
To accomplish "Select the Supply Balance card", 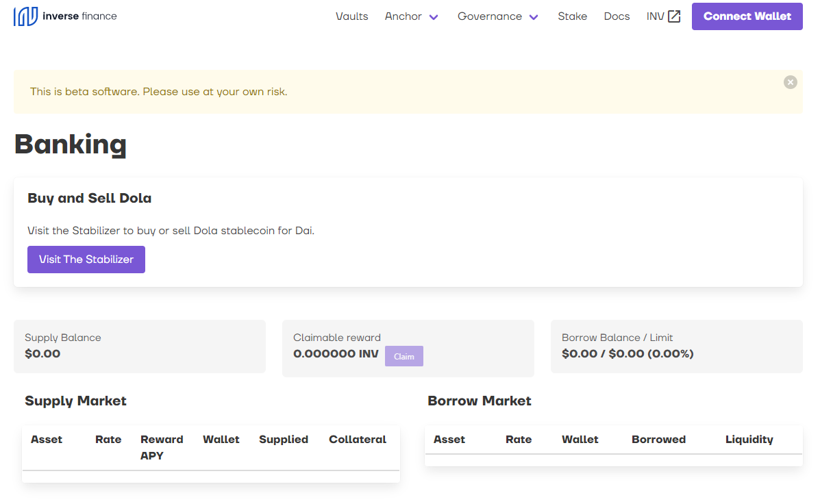I will point(140,346).
